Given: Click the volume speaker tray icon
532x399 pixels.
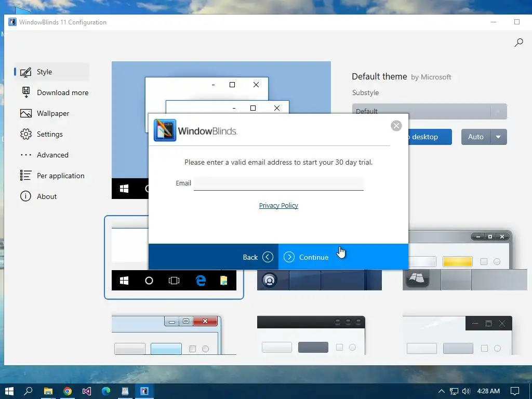Looking at the screenshot, I should click(466, 391).
